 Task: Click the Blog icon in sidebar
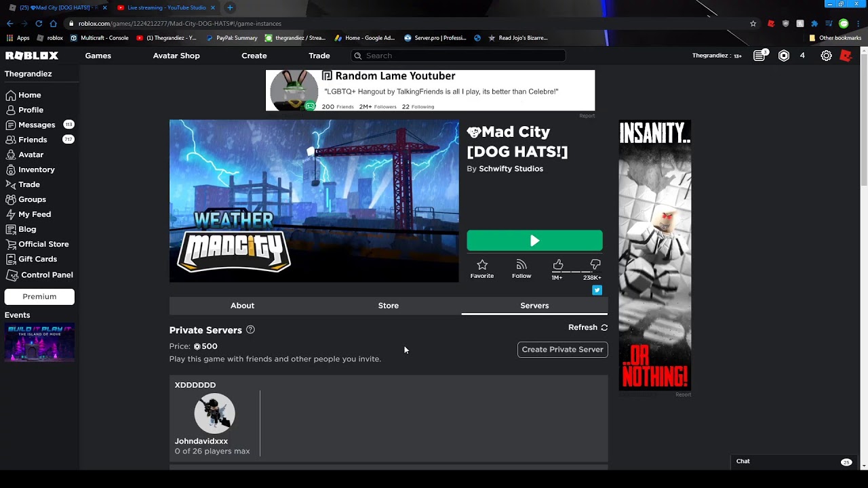pos(11,229)
